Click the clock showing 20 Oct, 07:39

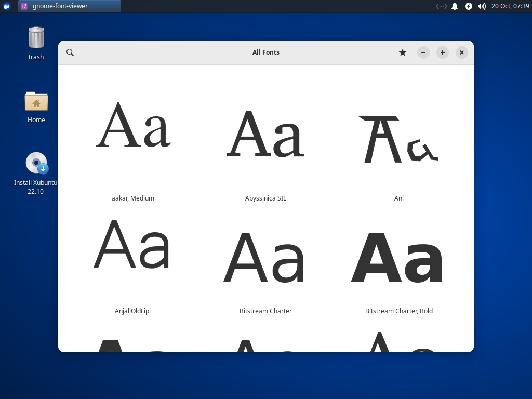click(x=512, y=6)
